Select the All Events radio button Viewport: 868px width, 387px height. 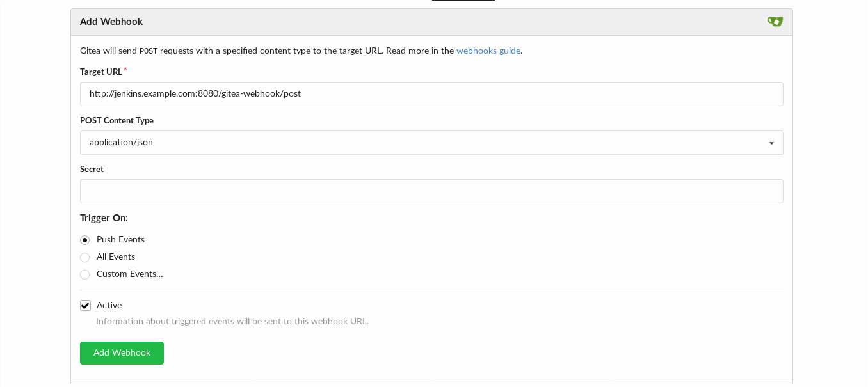(x=85, y=257)
